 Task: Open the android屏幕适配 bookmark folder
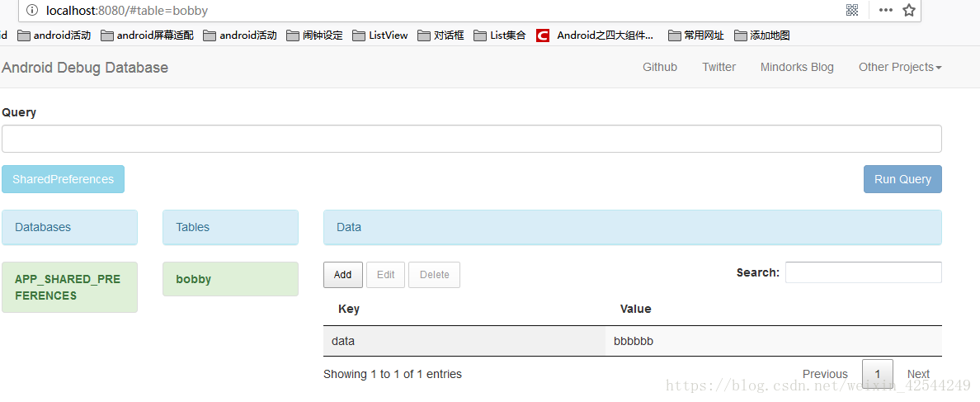tap(147, 35)
